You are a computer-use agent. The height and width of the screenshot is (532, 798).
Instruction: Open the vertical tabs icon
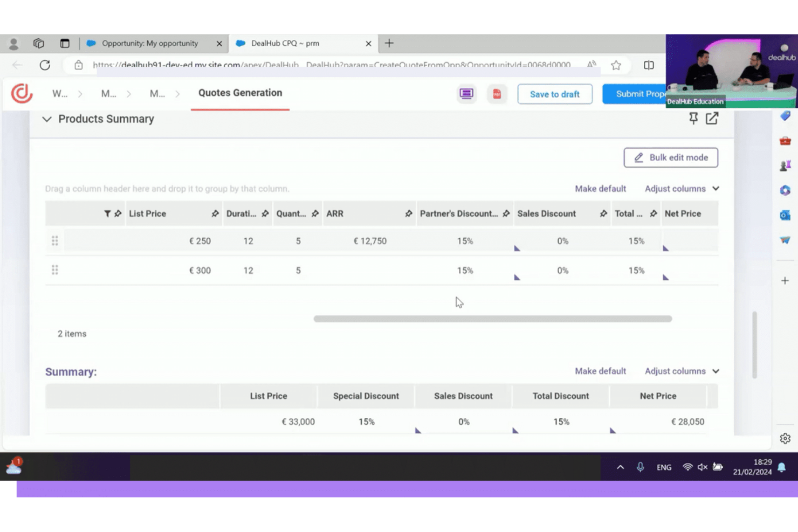(x=65, y=44)
